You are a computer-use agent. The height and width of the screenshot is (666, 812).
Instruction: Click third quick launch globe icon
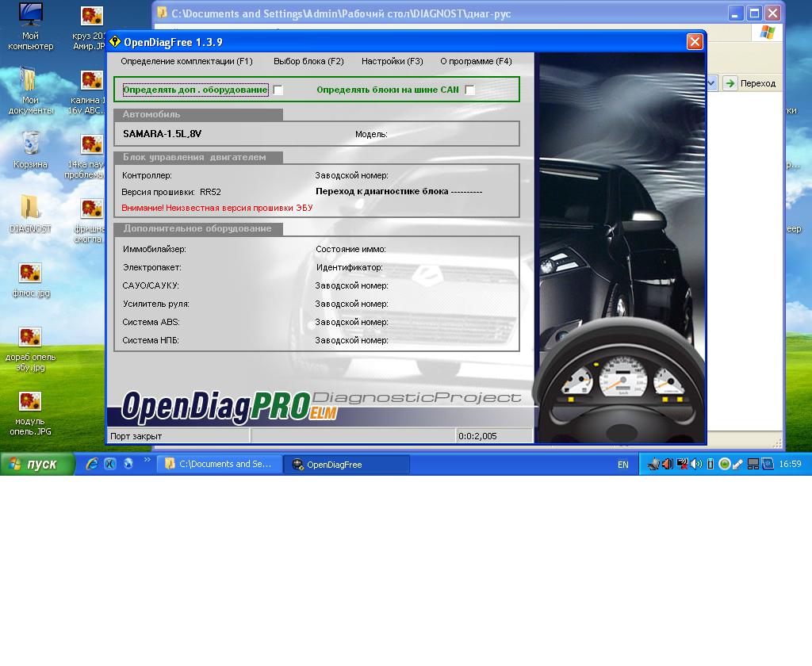128,464
